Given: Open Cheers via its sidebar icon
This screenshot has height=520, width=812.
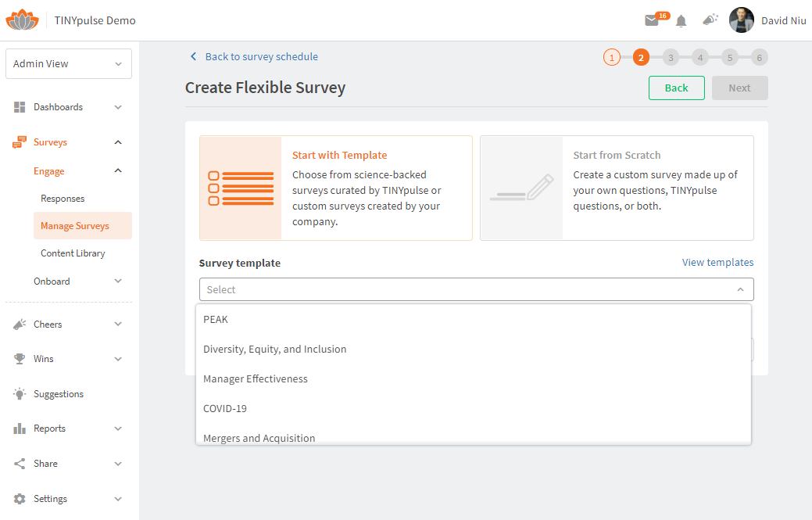Looking at the screenshot, I should (20, 324).
